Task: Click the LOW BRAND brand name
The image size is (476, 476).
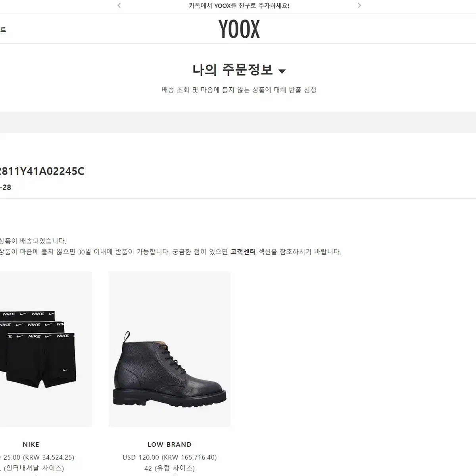Action: 169,445
